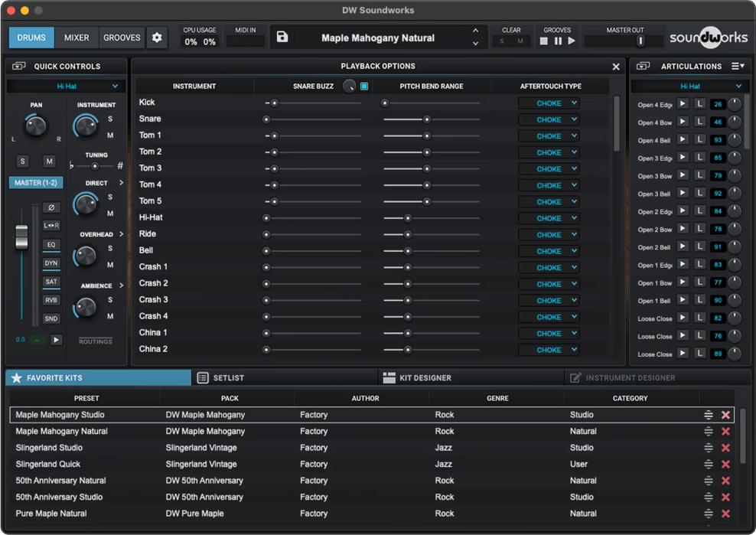Audition the Open 4 Edge articulation
Screen dimensions: 756x535
point(683,104)
